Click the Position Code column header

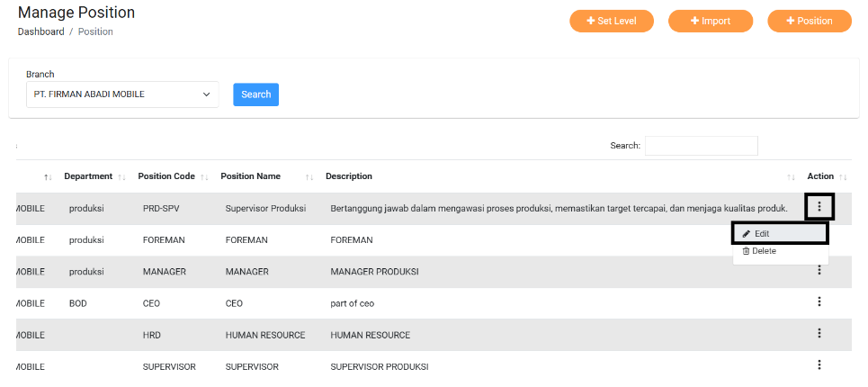(x=166, y=176)
